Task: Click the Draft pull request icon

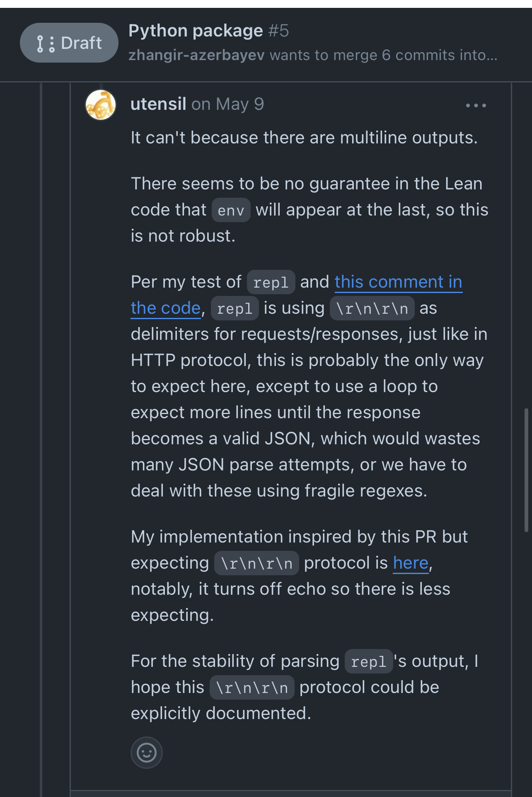Action: [x=46, y=44]
